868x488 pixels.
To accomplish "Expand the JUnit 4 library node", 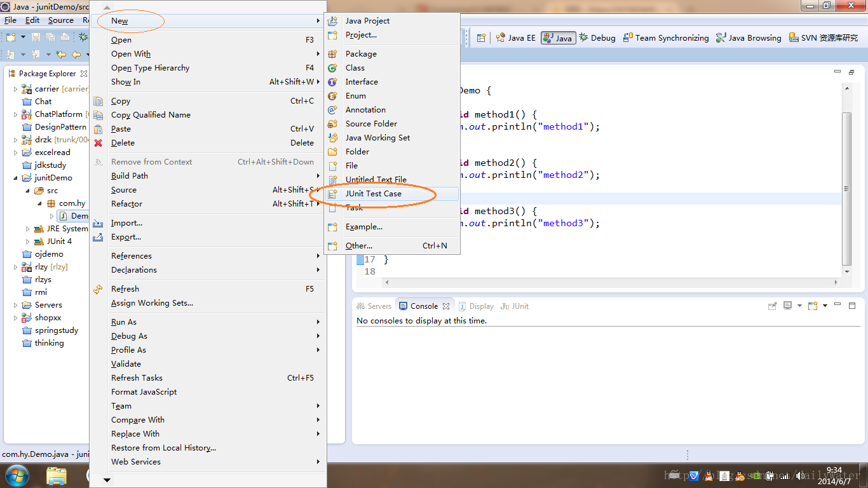I will [x=27, y=241].
